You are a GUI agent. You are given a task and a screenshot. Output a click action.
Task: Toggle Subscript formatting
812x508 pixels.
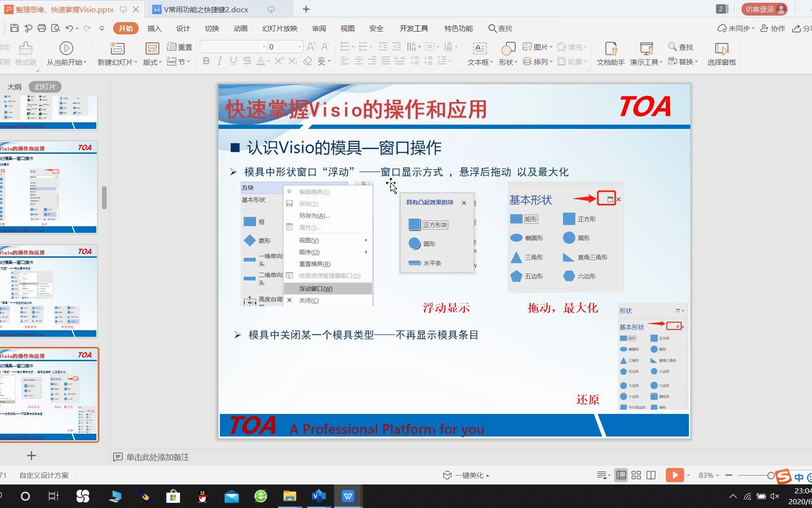click(x=293, y=61)
